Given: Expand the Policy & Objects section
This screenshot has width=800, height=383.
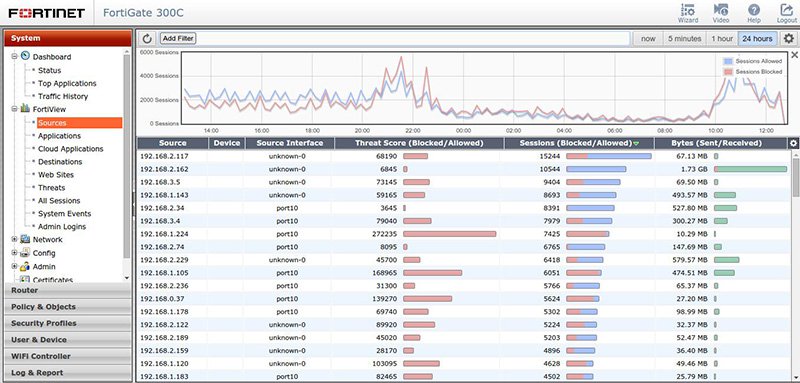Looking at the screenshot, I should pyautogui.click(x=68, y=307).
